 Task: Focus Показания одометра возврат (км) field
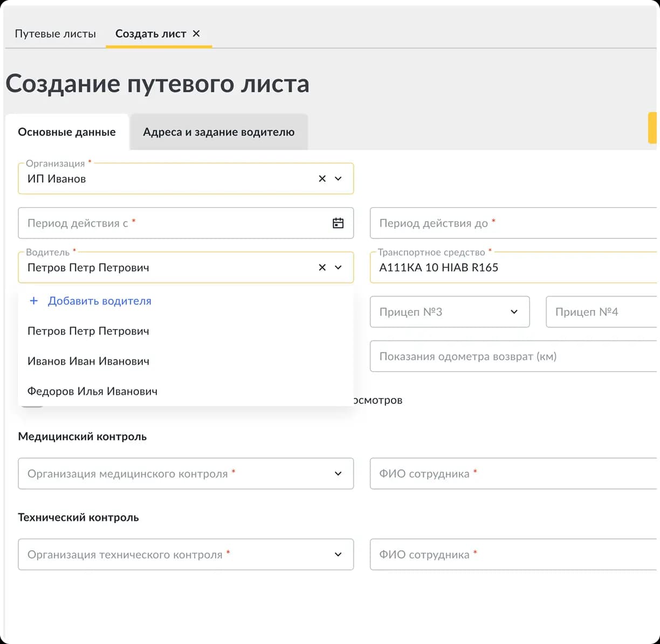(513, 357)
